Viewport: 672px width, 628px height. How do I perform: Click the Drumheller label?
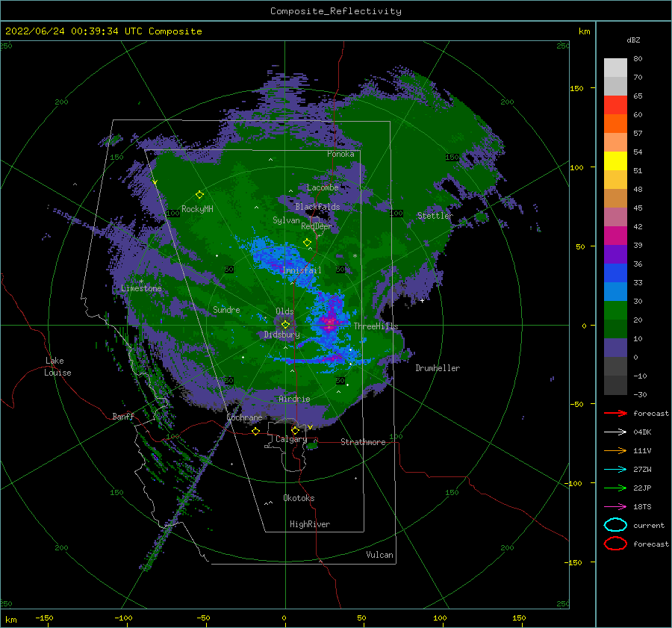(x=438, y=368)
